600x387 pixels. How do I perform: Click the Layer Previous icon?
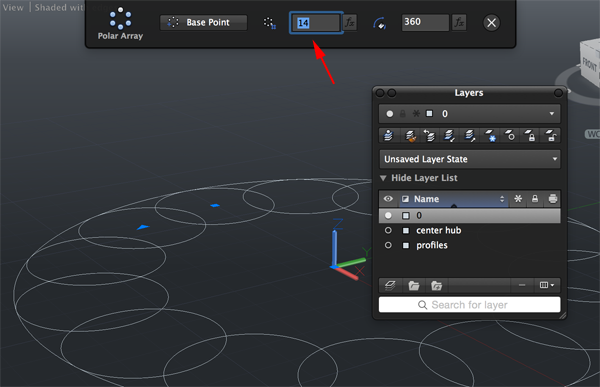[x=429, y=136]
